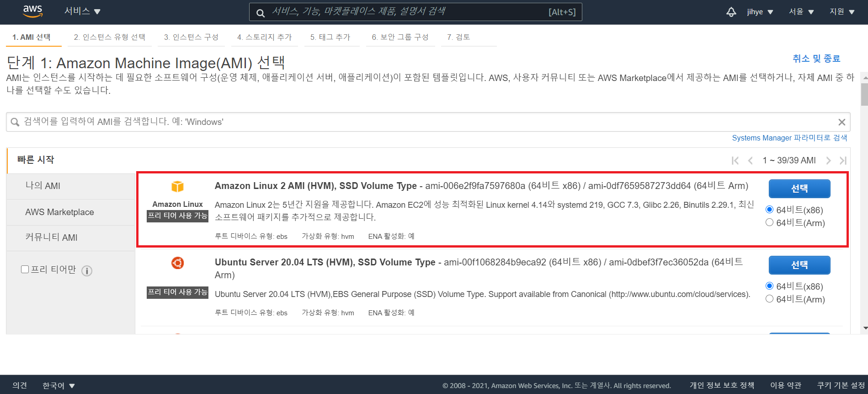The width and height of the screenshot is (868, 394).
Task: Clear AMI search with X icon
Action: (841, 122)
